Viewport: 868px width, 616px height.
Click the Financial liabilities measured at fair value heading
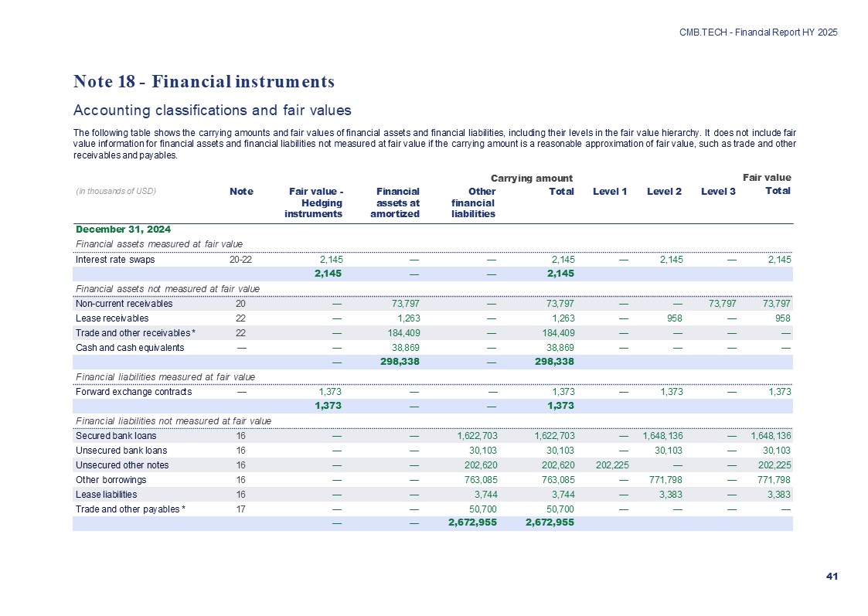pos(165,377)
